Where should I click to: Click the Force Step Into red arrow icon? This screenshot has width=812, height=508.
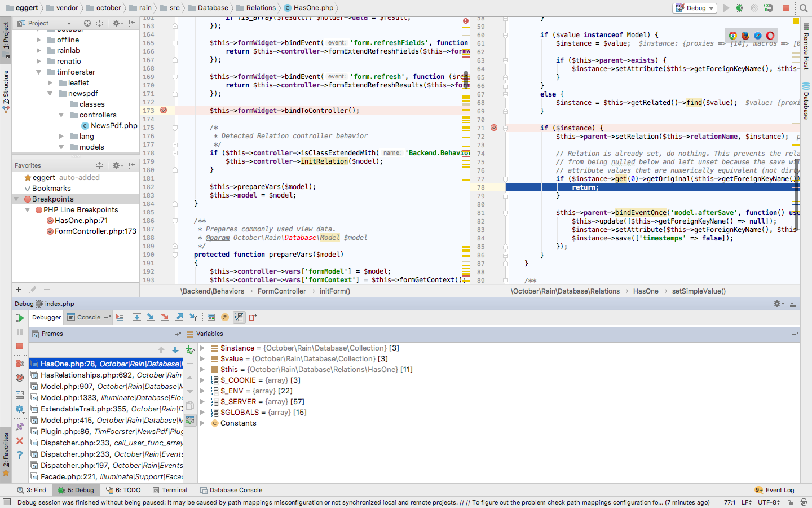point(165,317)
